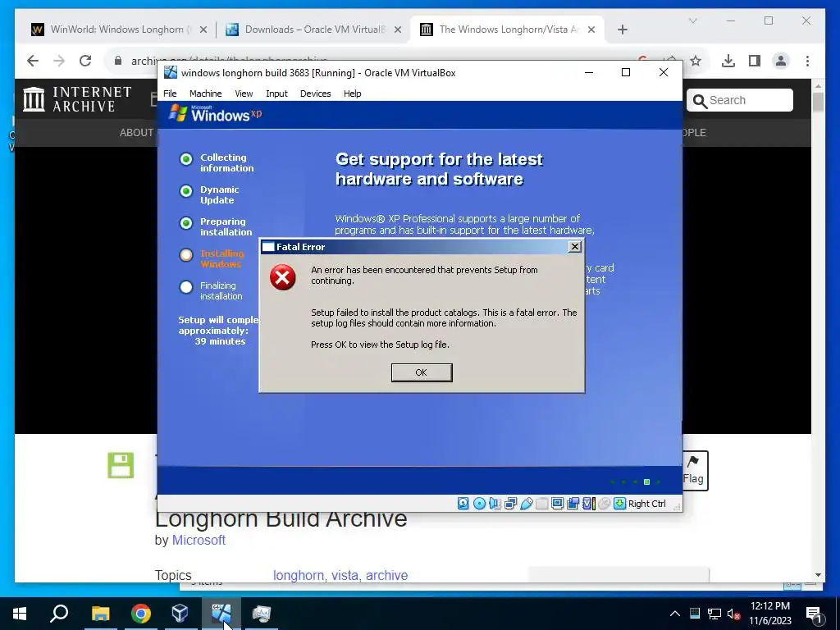Click the vista topic link
The height and width of the screenshot is (630, 840).
[345, 575]
